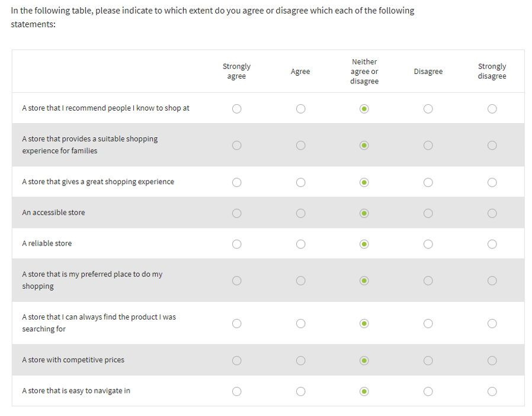Select Agree for reliable store statement
Screen dimensions: 532x416
pyautogui.click(x=300, y=244)
